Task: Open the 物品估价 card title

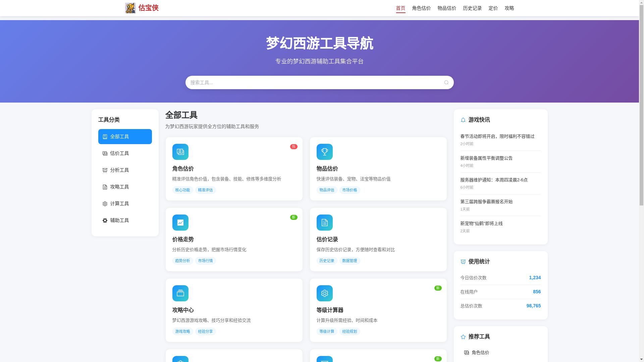Action: pyautogui.click(x=327, y=169)
